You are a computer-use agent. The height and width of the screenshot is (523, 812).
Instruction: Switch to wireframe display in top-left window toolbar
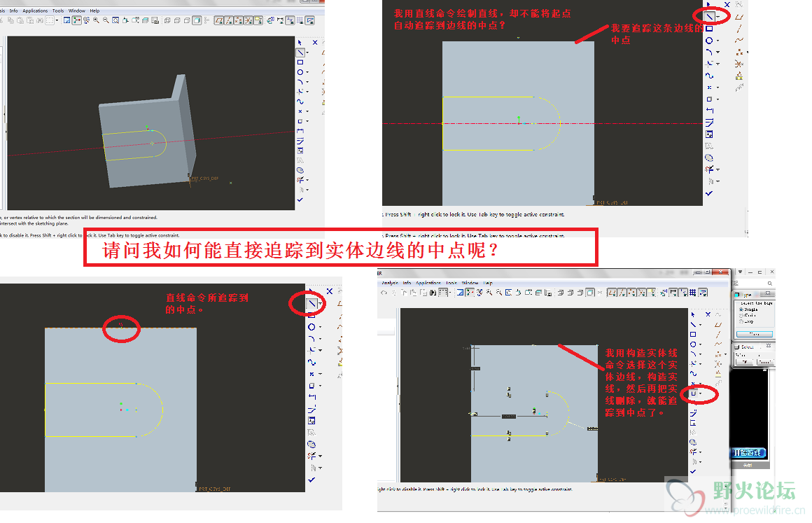point(167,20)
